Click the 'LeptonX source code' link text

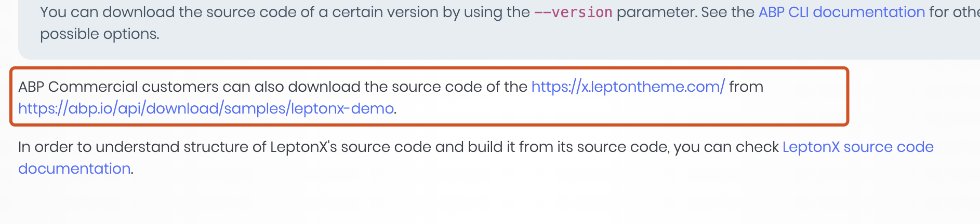pos(857,147)
